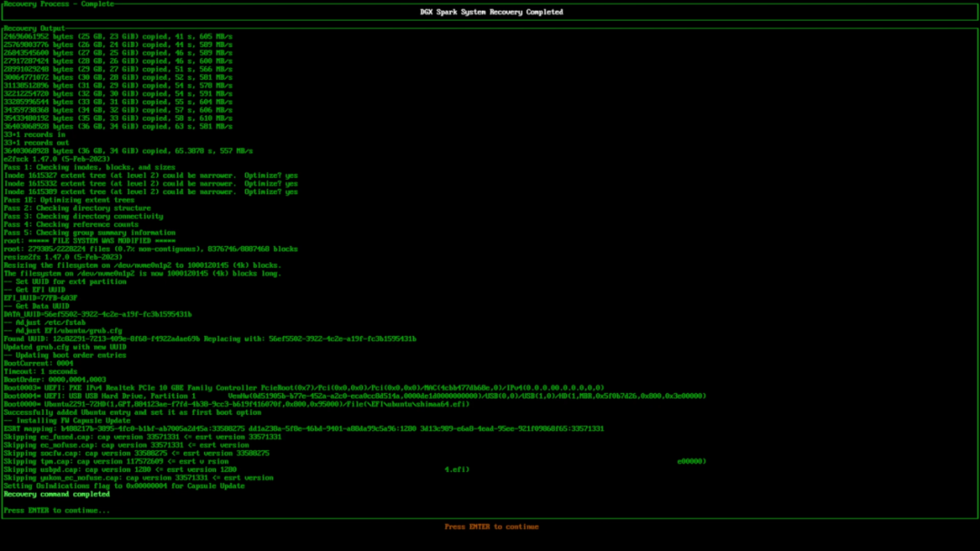980x551 pixels.
Task: Click the Installing FW Capsule Update line
Action: tap(67, 420)
